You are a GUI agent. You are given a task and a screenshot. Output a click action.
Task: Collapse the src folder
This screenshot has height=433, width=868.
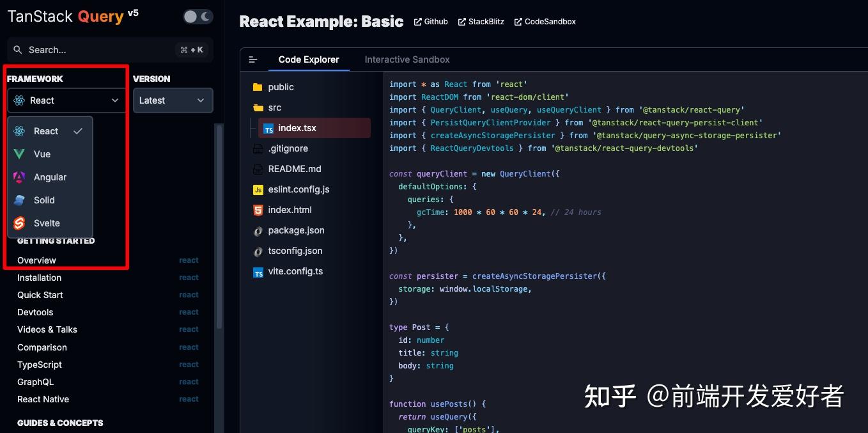[x=275, y=107]
